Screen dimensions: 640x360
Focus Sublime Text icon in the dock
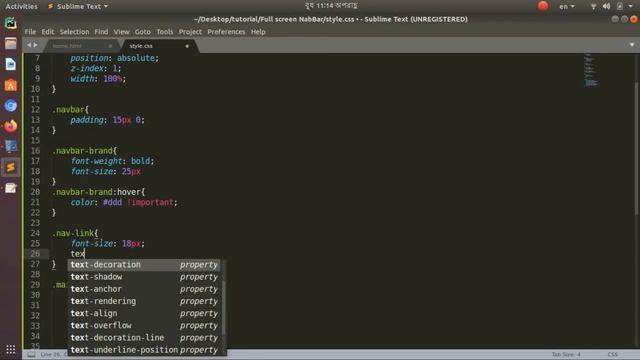coord(11,167)
